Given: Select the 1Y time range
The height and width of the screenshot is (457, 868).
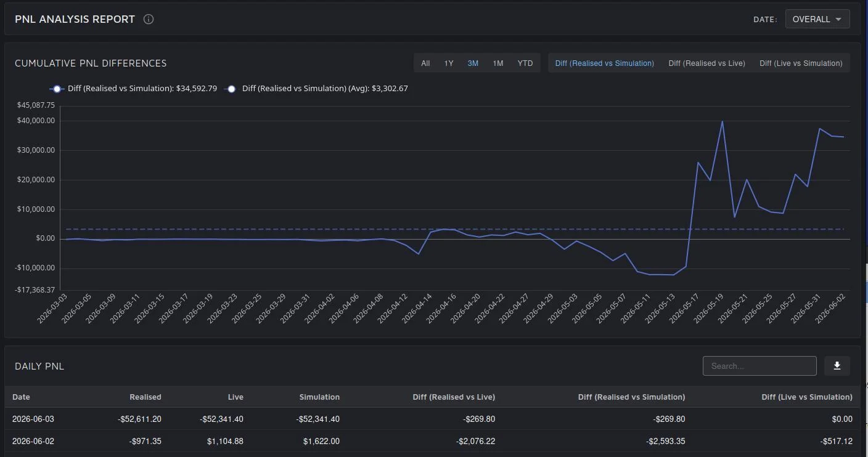Looking at the screenshot, I should tap(449, 63).
